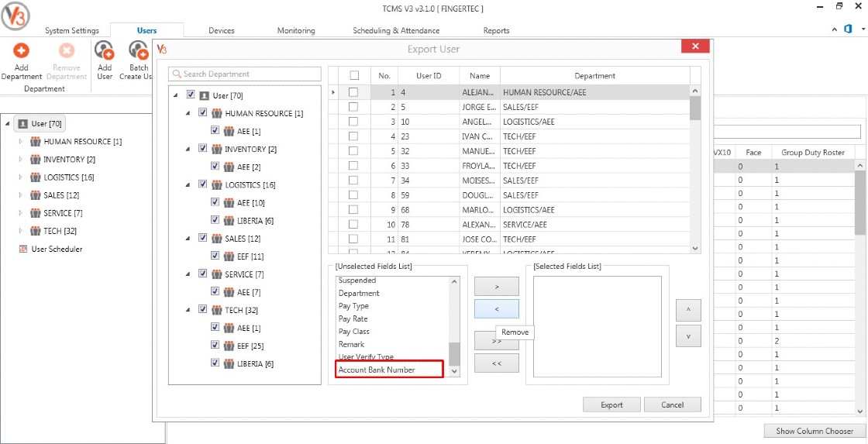Tick the select-all checkbox in table header
The image size is (868, 444).
354,75
